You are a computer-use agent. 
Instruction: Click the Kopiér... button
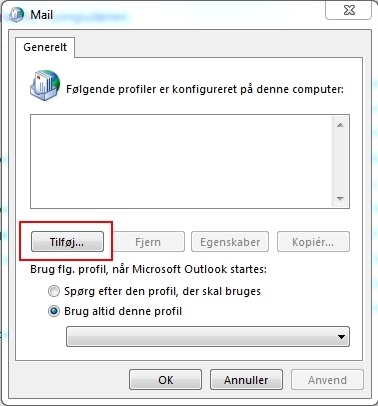[x=313, y=242]
